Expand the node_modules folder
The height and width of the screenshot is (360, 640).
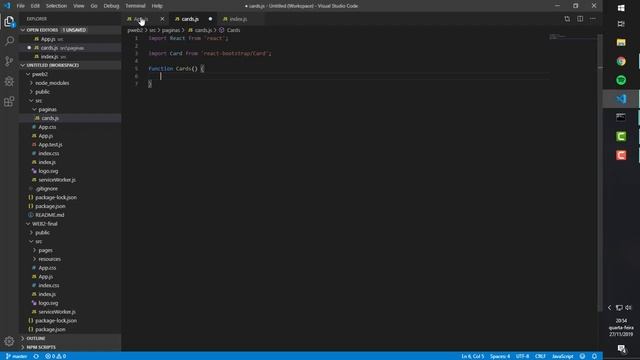tap(31, 83)
